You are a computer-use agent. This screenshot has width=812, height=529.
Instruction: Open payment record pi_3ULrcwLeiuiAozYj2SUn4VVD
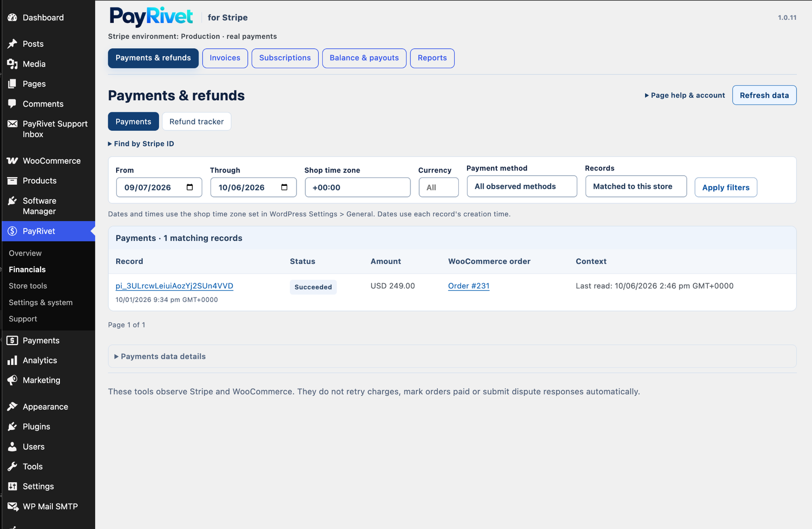pos(175,286)
